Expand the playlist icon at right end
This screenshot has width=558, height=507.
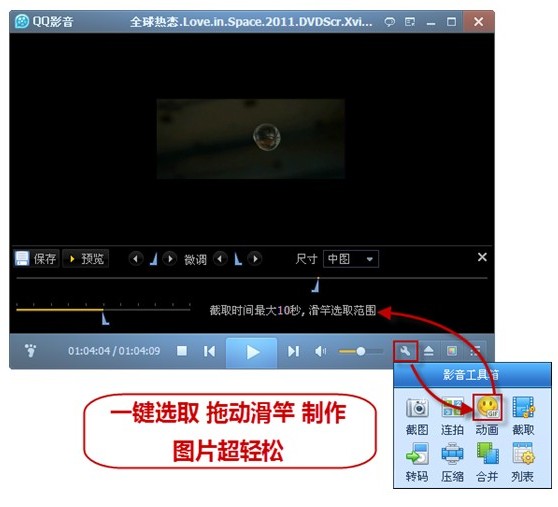pos(475,352)
